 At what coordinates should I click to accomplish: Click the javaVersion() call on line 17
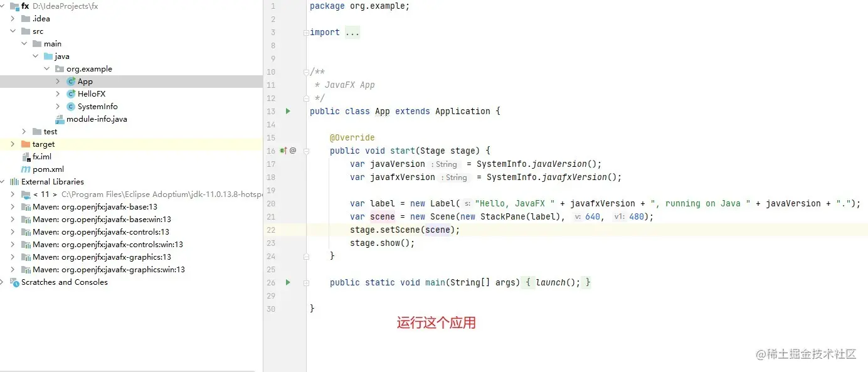pyautogui.click(x=567, y=164)
